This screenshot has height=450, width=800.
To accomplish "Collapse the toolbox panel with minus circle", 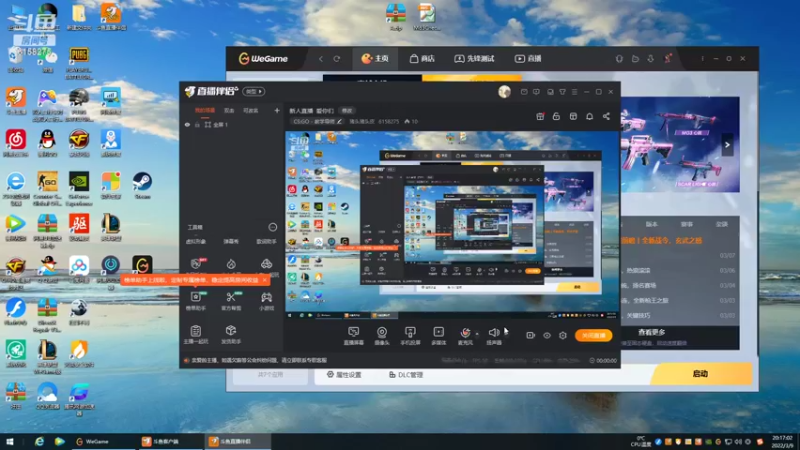I will point(272,227).
